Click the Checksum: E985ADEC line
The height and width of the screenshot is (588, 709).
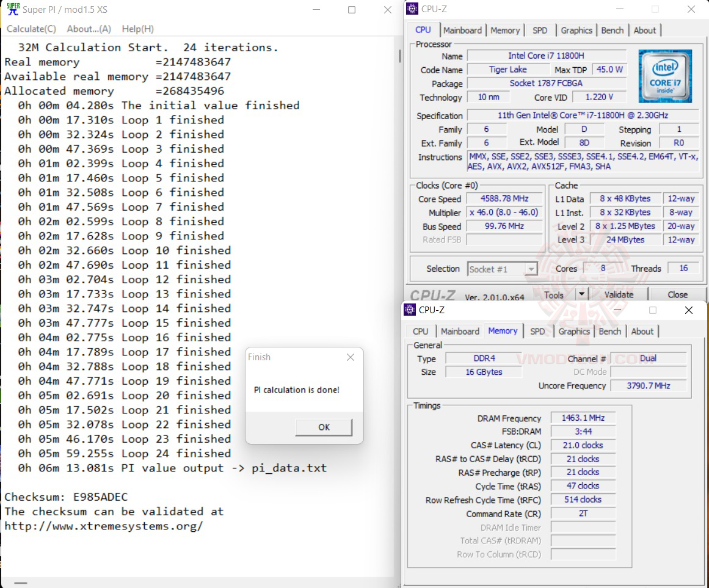pyautogui.click(x=66, y=497)
